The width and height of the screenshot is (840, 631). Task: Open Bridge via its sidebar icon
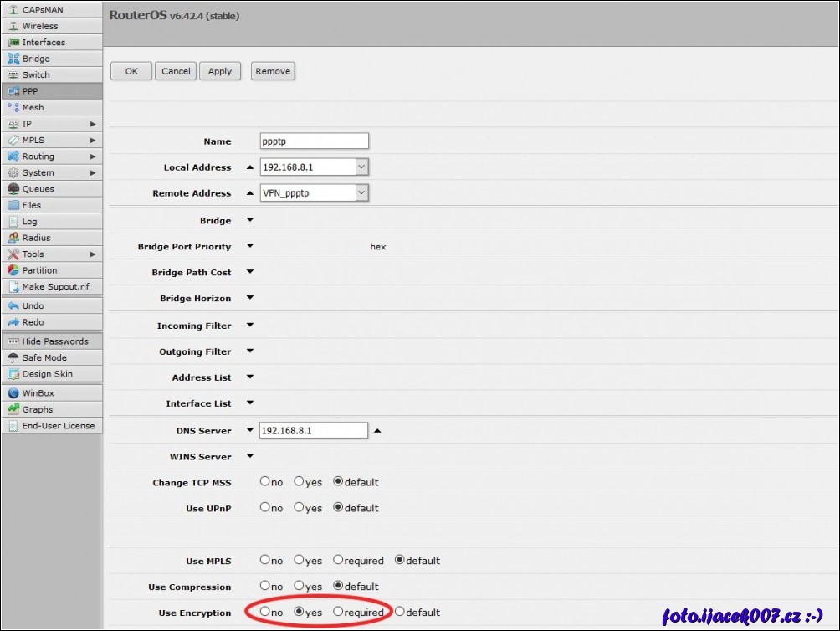(x=13, y=59)
